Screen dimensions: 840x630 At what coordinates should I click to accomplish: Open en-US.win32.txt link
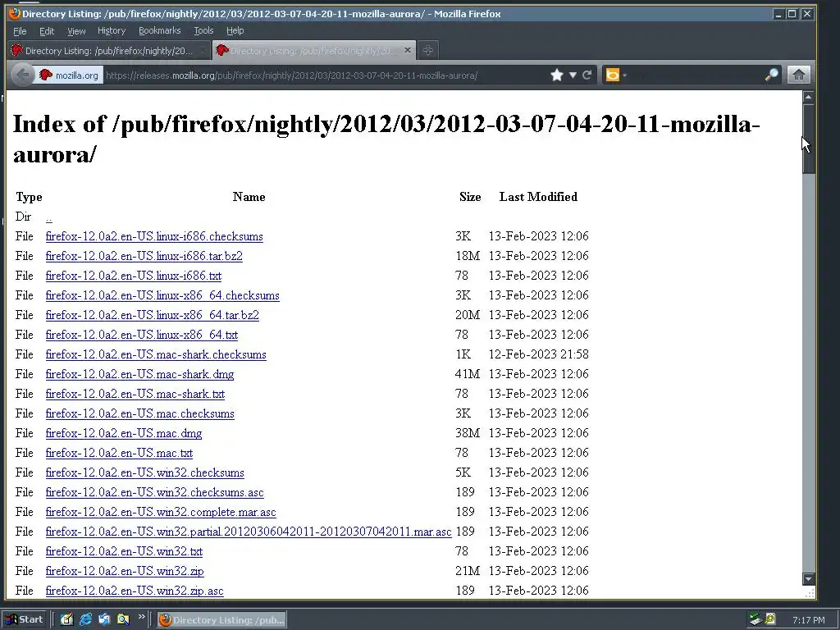point(125,551)
